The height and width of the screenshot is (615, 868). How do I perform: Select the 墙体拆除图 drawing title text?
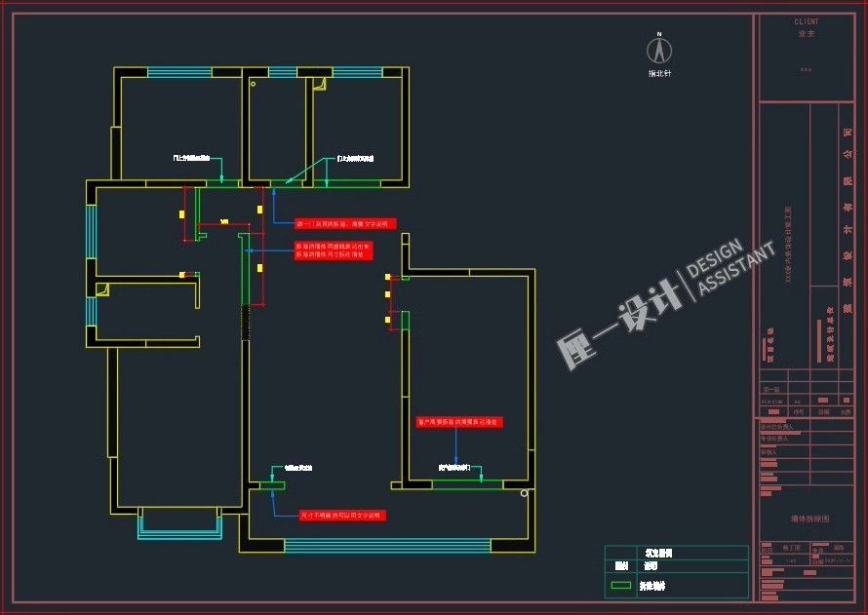(x=809, y=519)
